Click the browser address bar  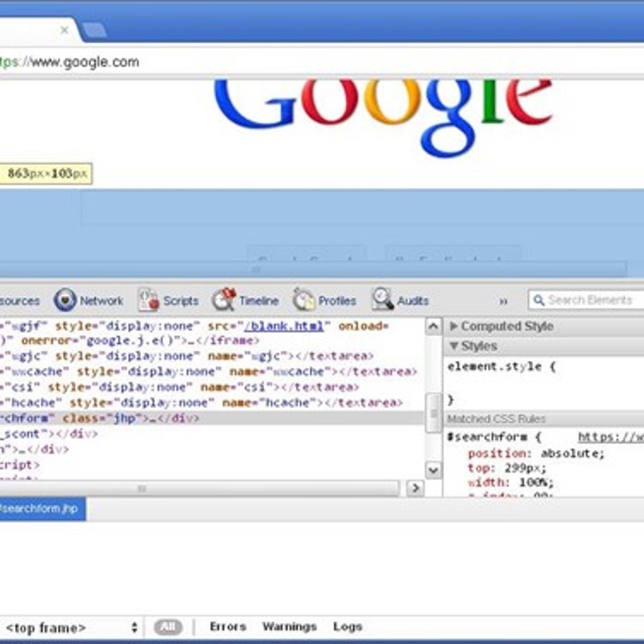pos(322,62)
